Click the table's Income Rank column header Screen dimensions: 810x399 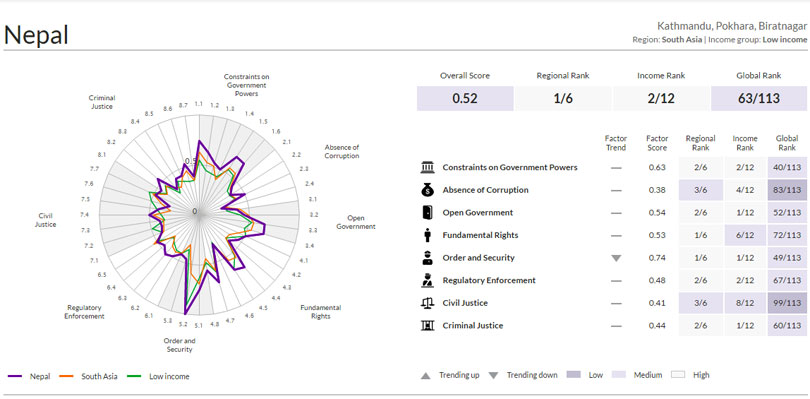745,143
